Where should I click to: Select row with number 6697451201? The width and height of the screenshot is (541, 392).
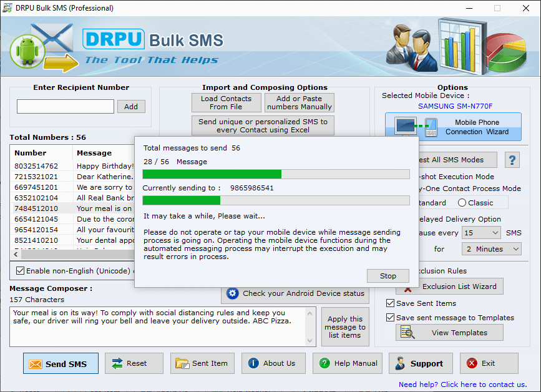pos(73,187)
